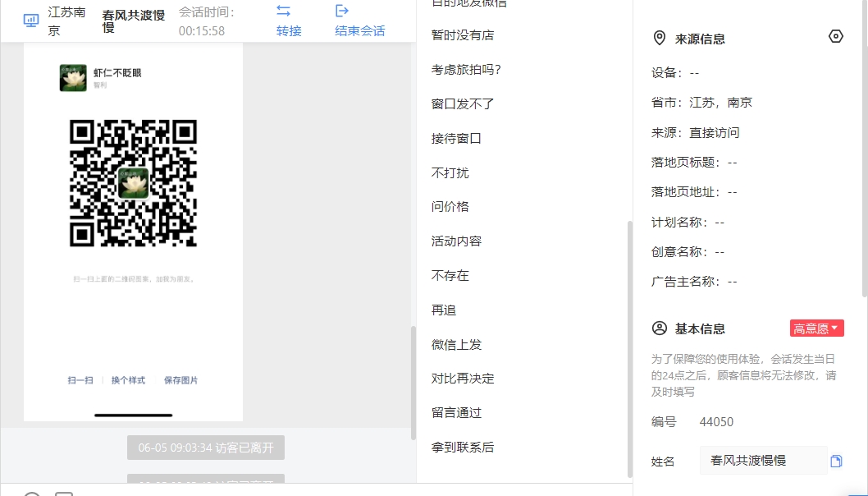Select quick reply 留言通过
Viewport: 868px width, 496px height.
click(456, 413)
